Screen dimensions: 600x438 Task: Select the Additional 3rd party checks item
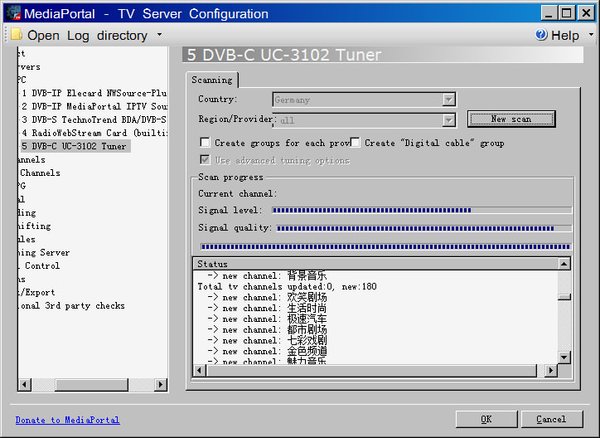[x=71, y=306]
